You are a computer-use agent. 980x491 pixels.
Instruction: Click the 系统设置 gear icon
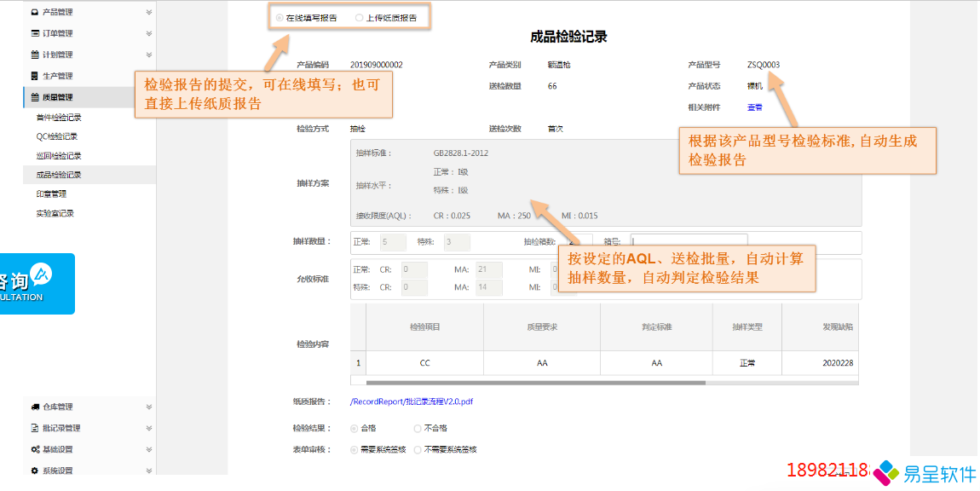tap(35, 471)
